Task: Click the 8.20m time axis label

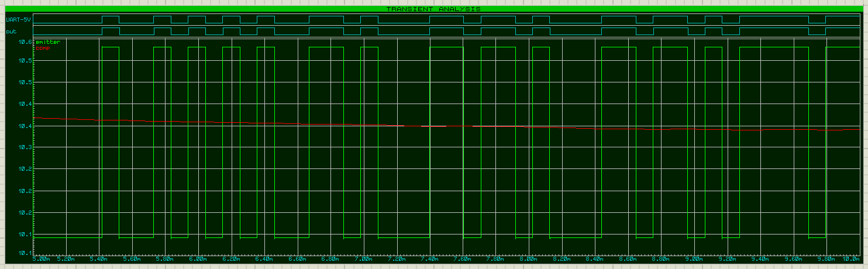Action: [562, 258]
